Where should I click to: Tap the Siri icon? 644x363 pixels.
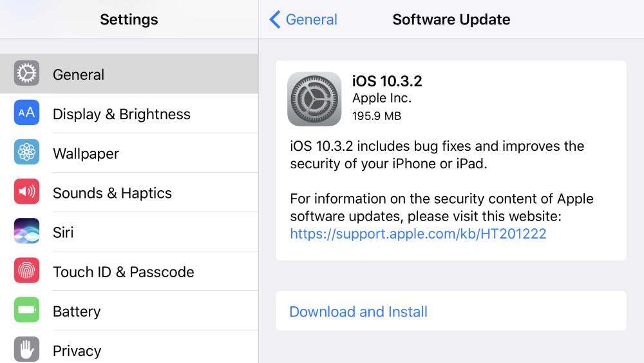26,231
